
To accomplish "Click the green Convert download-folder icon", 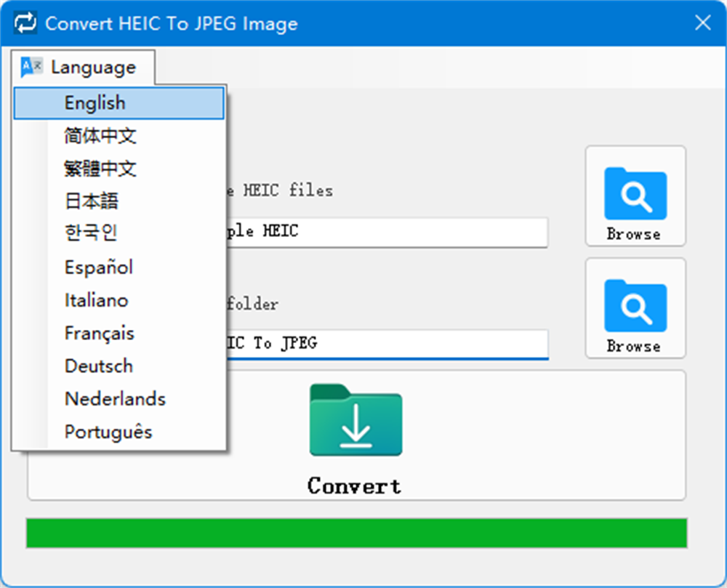I will [356, 421].
